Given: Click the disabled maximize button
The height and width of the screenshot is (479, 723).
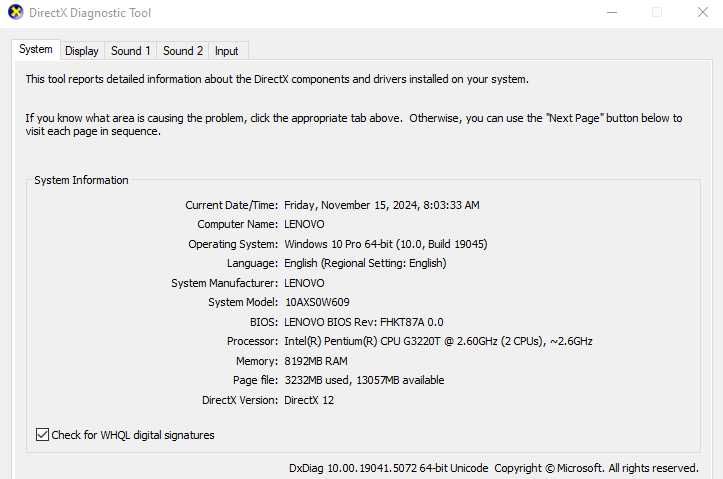Looking at the screenshot, I should pyautogui.click(x=657, y=12).
